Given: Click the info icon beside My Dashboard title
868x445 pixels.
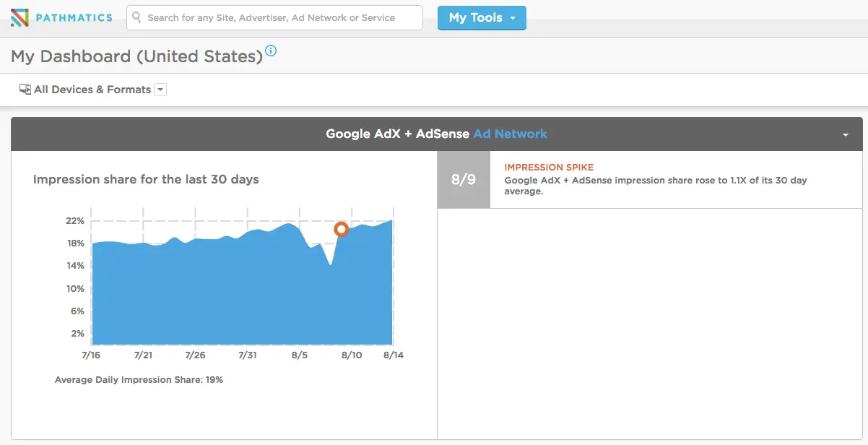Looking at the screenshot, I should (271, 51).
